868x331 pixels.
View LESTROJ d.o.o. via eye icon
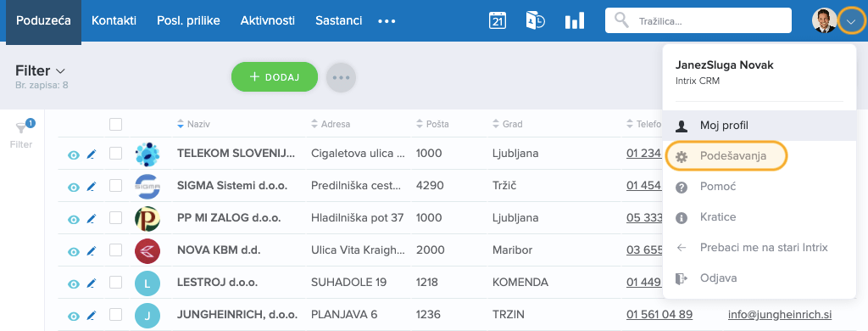click(x=74, y=283)
